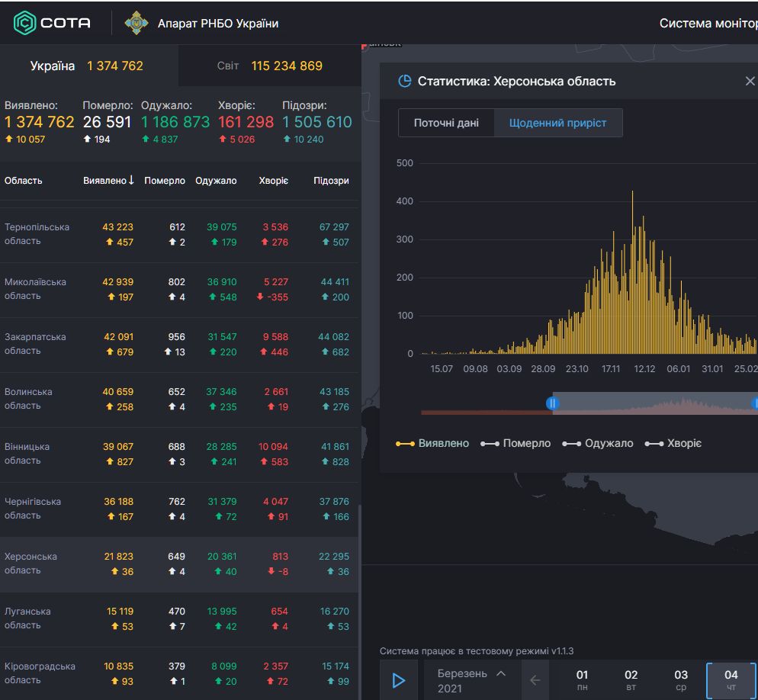
Task: Click the РНБО emblem icon
Action: pos(137,23)
